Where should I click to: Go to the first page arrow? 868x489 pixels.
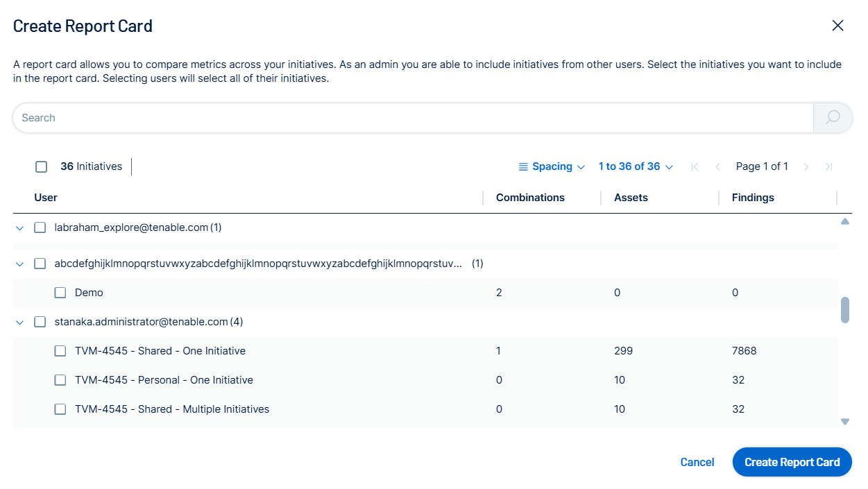click(x=695, y=166)
